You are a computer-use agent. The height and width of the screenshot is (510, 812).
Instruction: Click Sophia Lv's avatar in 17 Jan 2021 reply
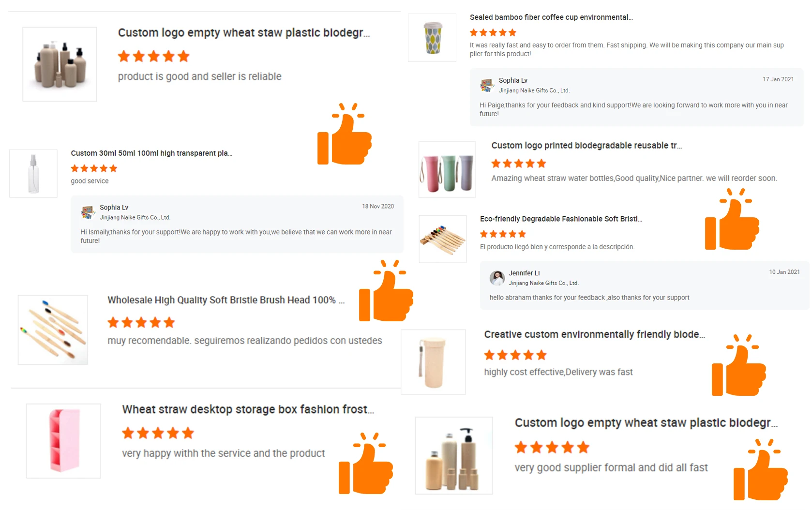pyautogui.click(x=487, y=85)
